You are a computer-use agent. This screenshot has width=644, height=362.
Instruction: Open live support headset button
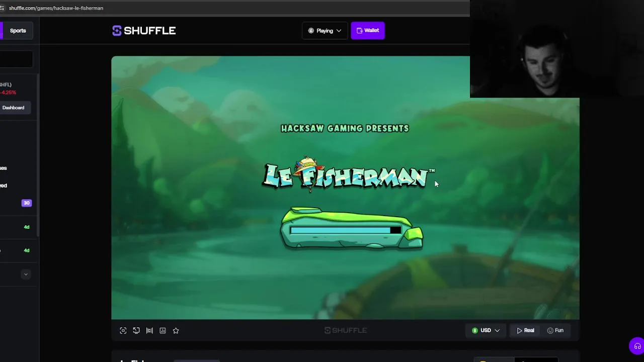coord(637,346)
